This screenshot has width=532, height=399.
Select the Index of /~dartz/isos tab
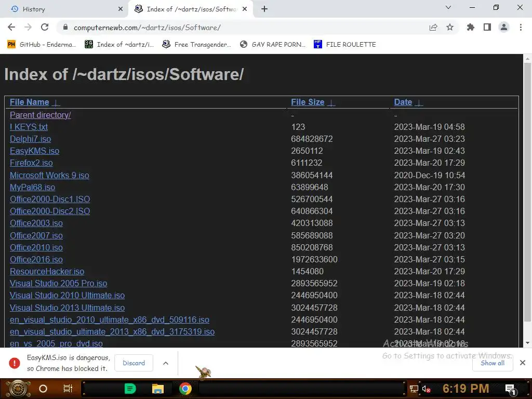[x=191, y=9]
